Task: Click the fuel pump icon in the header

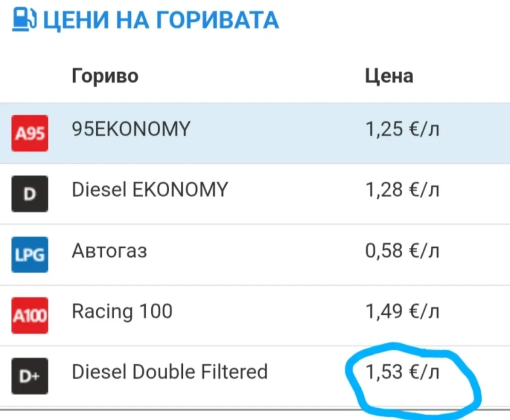Action: (x=23, y=19)
